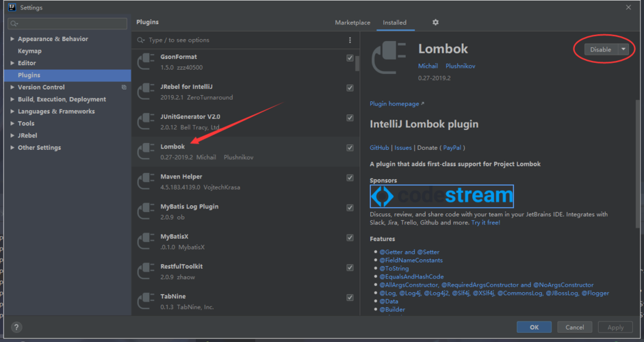This screenshot has height=342, width=644.
Task: Uncheck the JRebel for IntelliJ checkbox
Action: [x=350, y=88]
